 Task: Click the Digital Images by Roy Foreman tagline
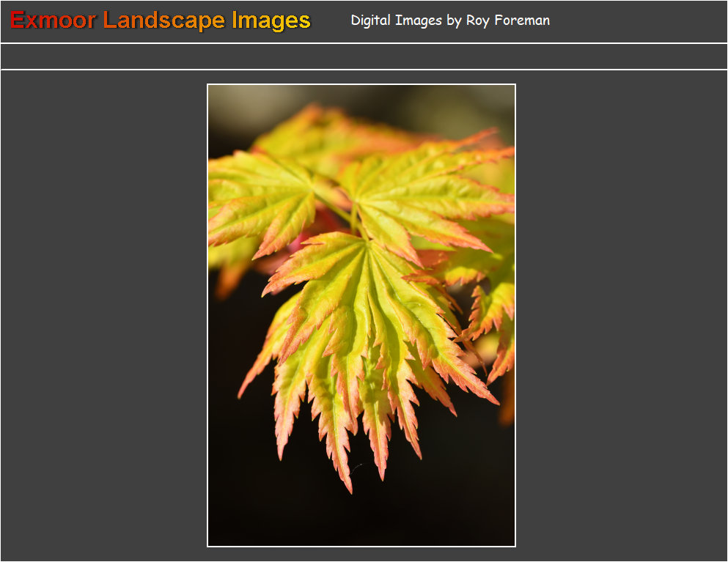click(449, 21)
